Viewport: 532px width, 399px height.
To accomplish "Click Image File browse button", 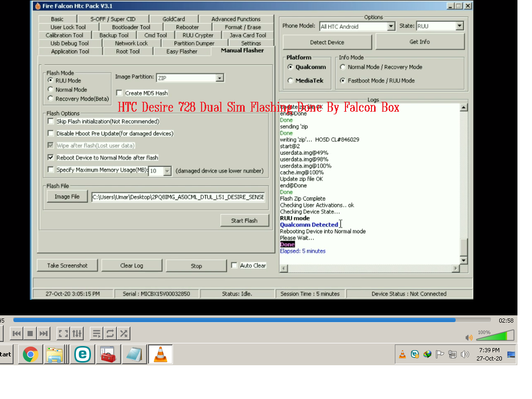I will pyautogui.click(x=67, y=196).
